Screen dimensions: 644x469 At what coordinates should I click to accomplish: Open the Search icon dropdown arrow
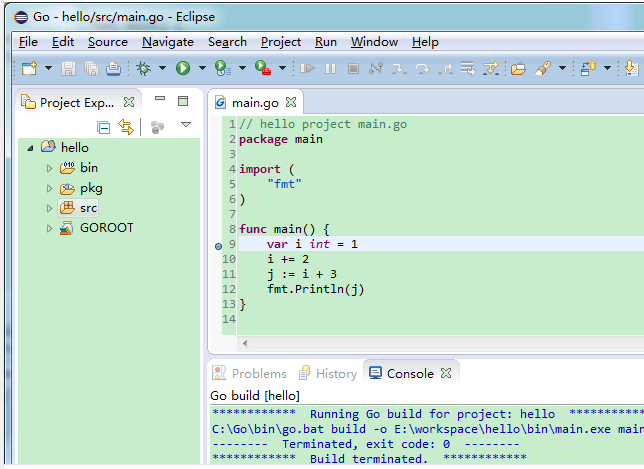[x=562, y=68]
